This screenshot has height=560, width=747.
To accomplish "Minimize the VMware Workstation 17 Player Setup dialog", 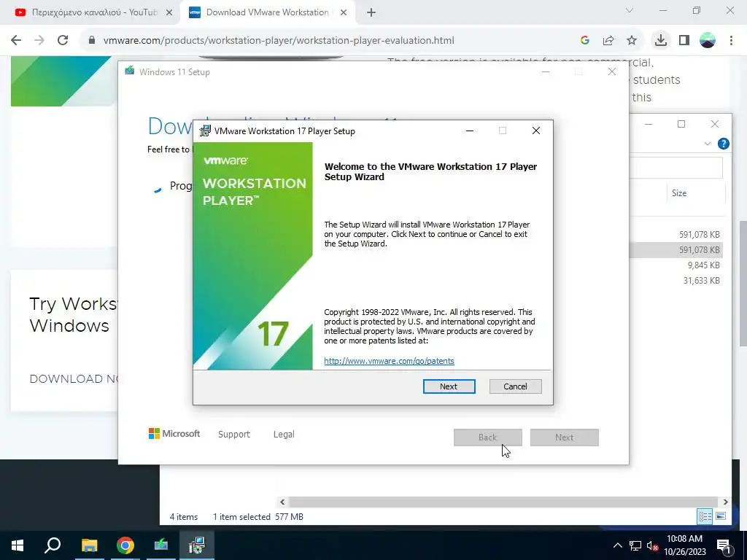I will (470, 131).
